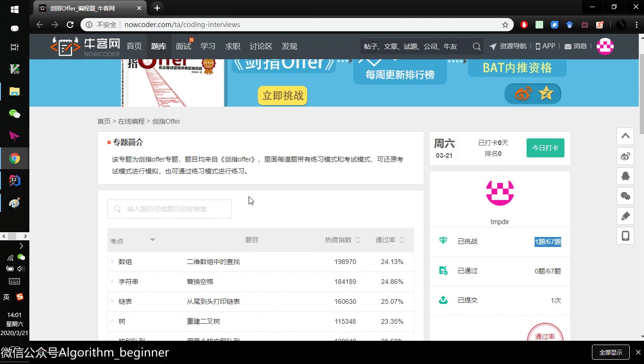The width and height of the screenshot is (644, 364).
Task: Click the problem search field 输入题目号或题目名称搜索
Action: [x=170, y=209]
